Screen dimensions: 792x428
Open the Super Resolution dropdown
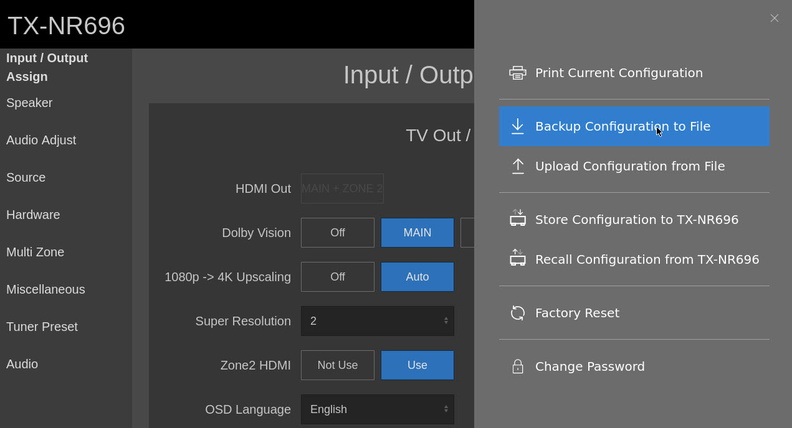[x=377, y=321]
